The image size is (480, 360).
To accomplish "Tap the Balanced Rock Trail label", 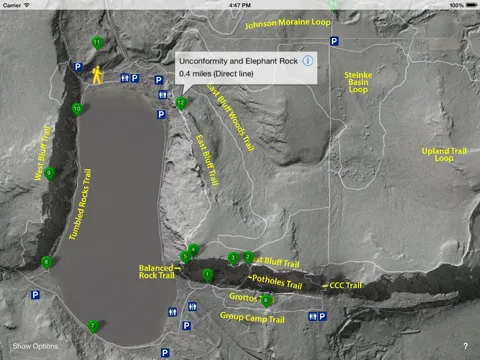I will click(x=157, y=272).
